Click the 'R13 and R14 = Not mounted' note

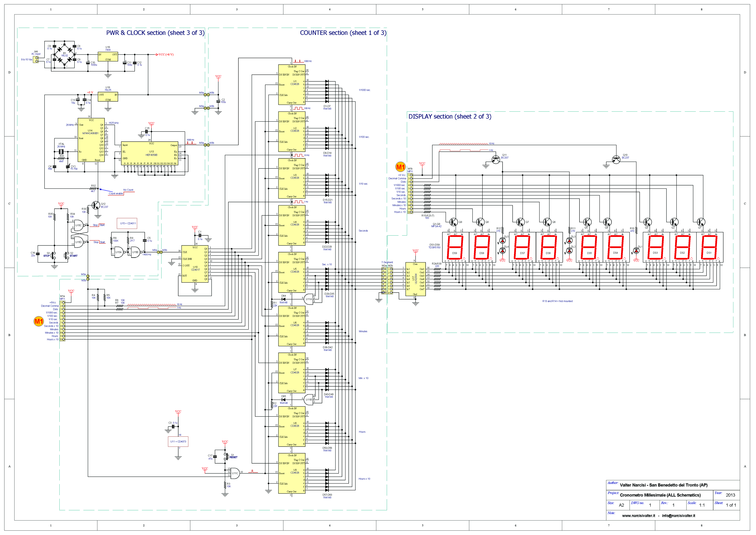pos(557,301)
